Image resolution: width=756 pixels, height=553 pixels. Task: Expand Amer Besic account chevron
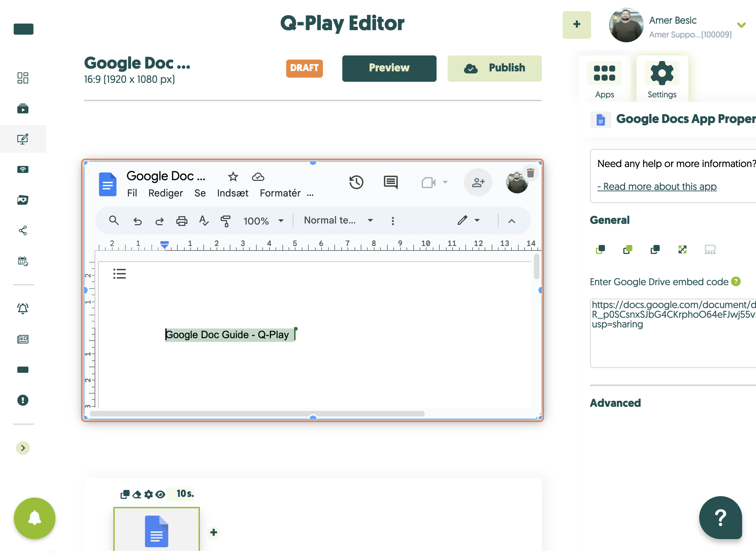741,25
